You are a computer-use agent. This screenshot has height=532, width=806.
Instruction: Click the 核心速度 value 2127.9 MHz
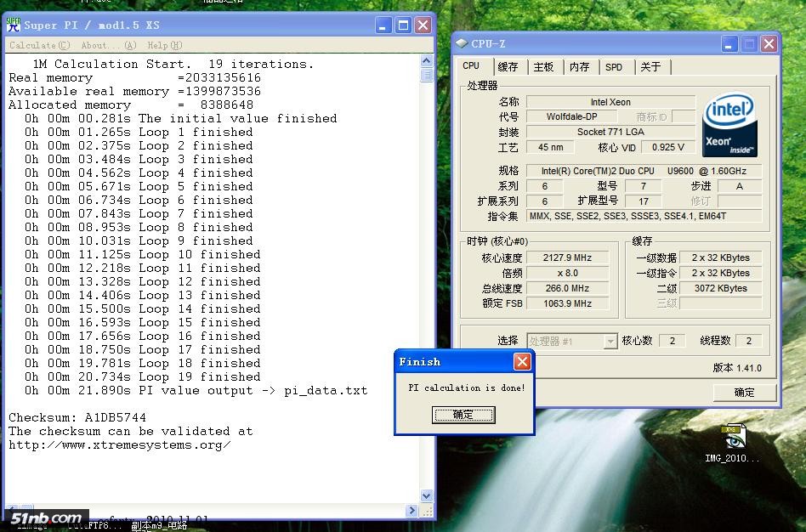tap(567, 258)
